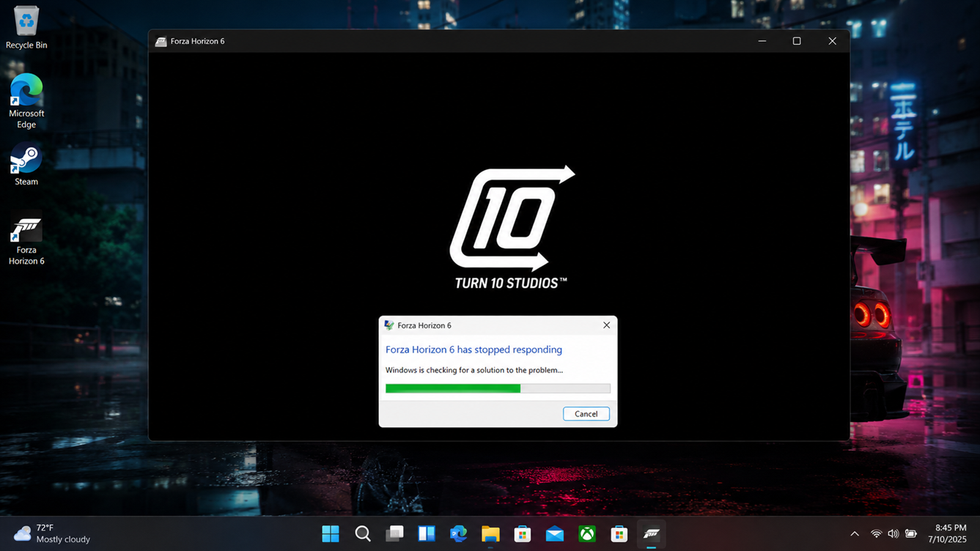This screenshot has height=551, width=980.
Task: Launch Microsoft Edge from the taskbar
Action: coord(459,533)
